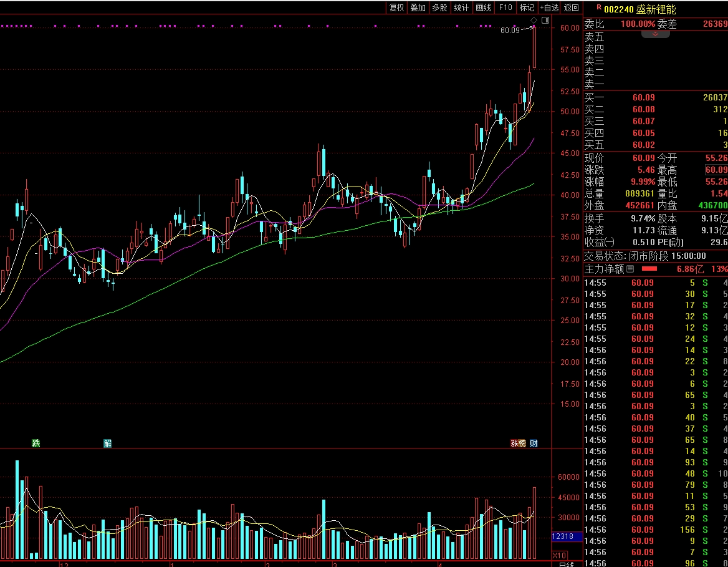Viewport: 728px width, 567px height.
Task: Toggle 叠加 overlay comparison
Action: coord(418,7)
